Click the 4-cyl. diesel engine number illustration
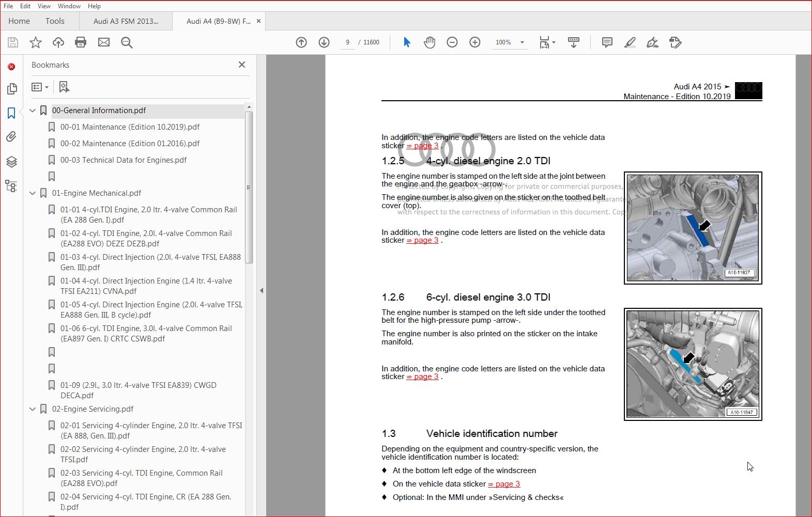This screenshot has width=812, height=517. pos(693,228)
